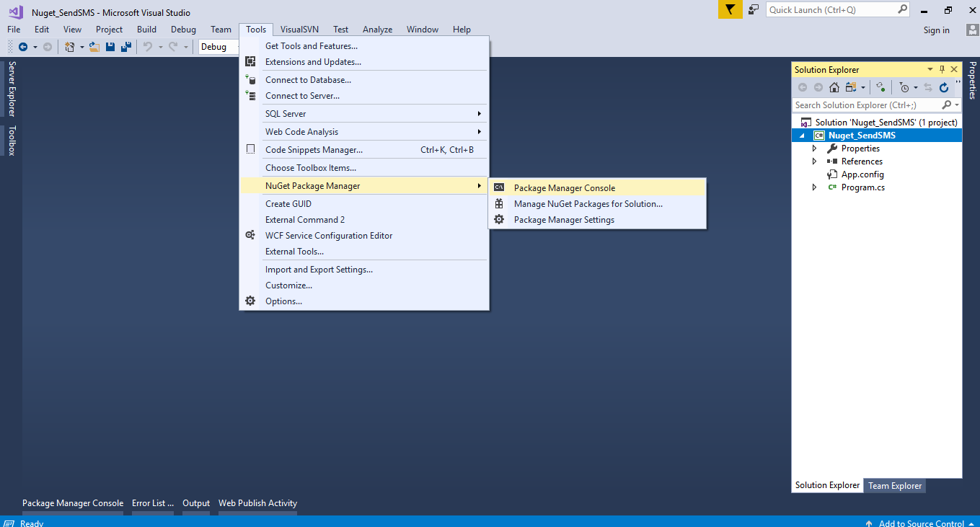
Task: Click the Sign in link
Action: [936, 30]
